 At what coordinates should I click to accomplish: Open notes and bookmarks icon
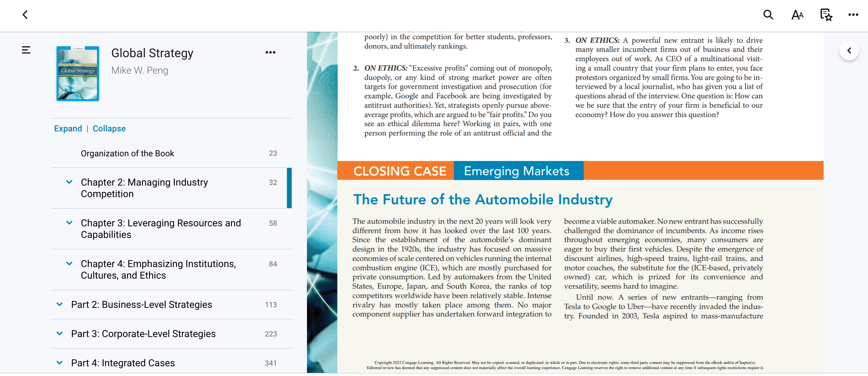826,15
